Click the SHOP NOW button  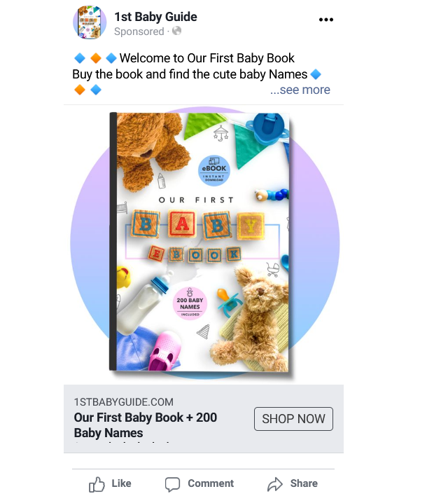[x=293, y=419]
